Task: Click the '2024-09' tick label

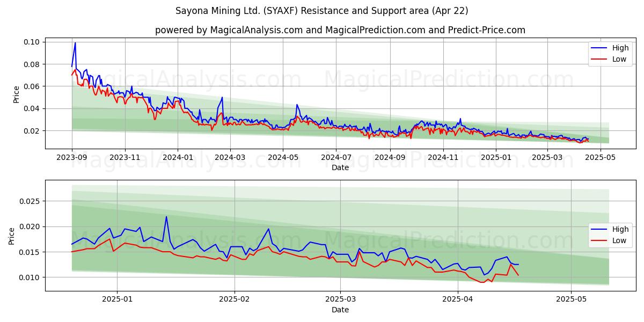Action: (x=390, y=157)
